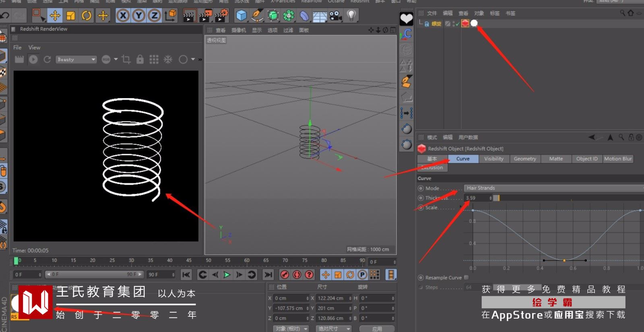
Task: Toggle the lock icon in Redshift RenderView
Action: tap(140, 60)
